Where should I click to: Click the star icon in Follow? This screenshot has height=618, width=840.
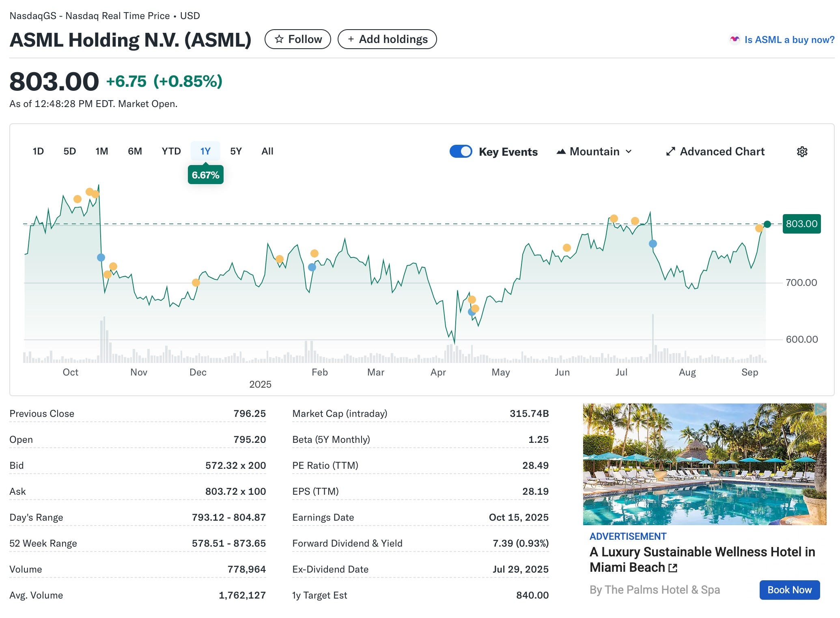pos(279,39)
